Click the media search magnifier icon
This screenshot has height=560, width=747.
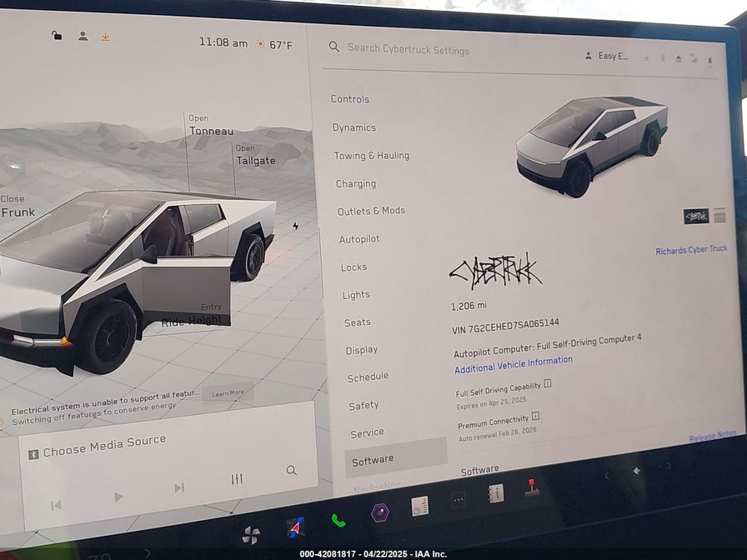(x=291, y=470)
